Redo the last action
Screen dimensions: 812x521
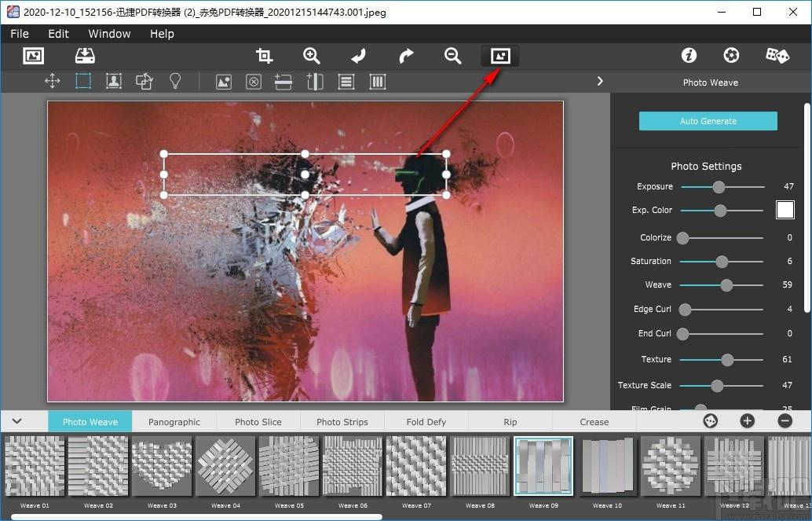[406, 56]
